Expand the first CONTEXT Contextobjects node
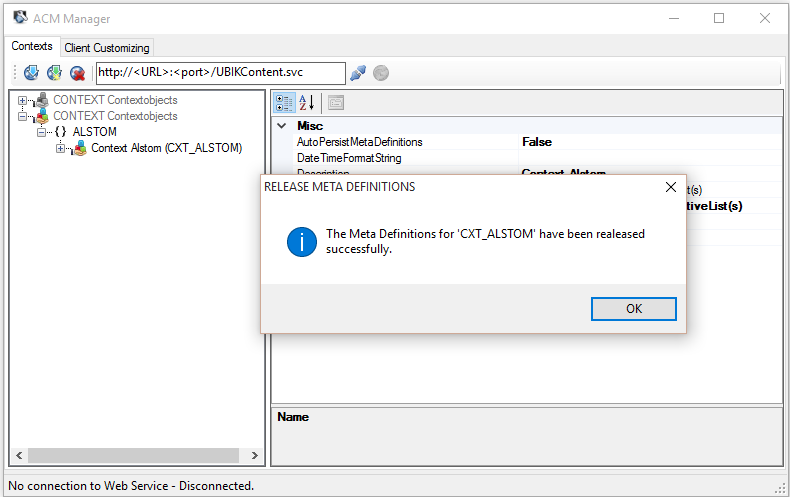Screen dimensions: 790x497 click(23, 100)
